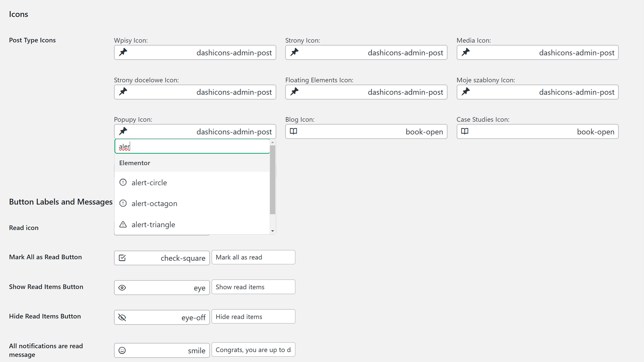Click the pin icon in Strony docelowe field
This screenshot has width=644, height=362.
coord(123,92)
